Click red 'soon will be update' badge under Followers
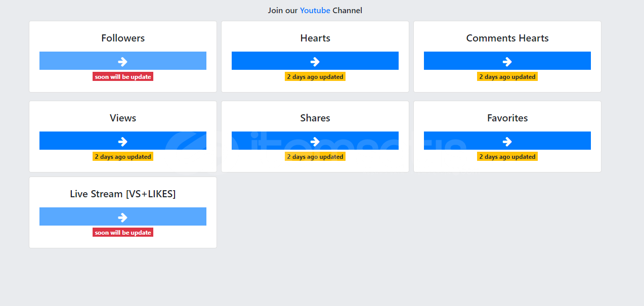Image resolution: width=644 pixels, height=306 pixels. (x=123, y=77)
